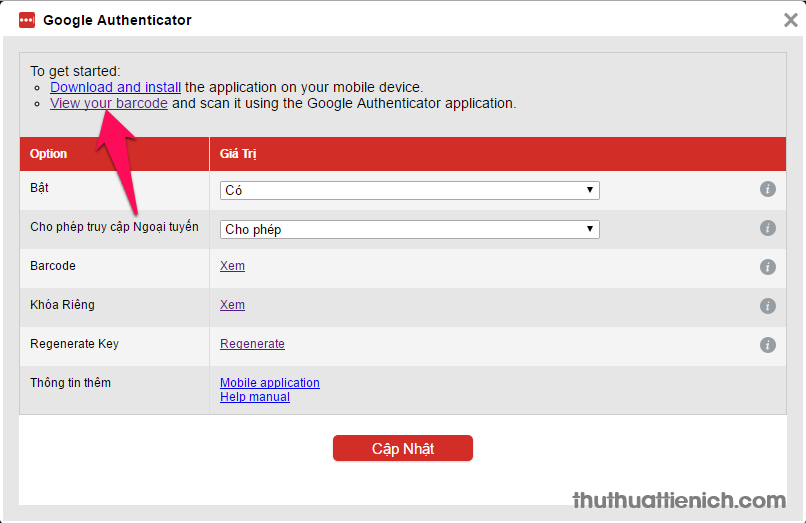Click the info icon for Bật row
Screen dimensions: 806x523
point(768,189)
